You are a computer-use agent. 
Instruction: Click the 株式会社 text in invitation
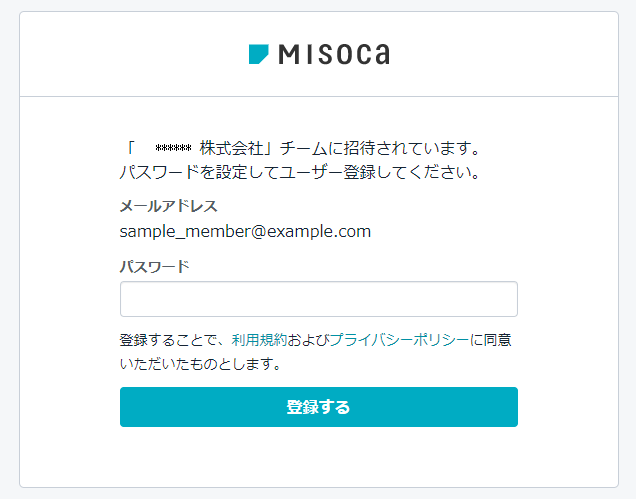point(231,148)
